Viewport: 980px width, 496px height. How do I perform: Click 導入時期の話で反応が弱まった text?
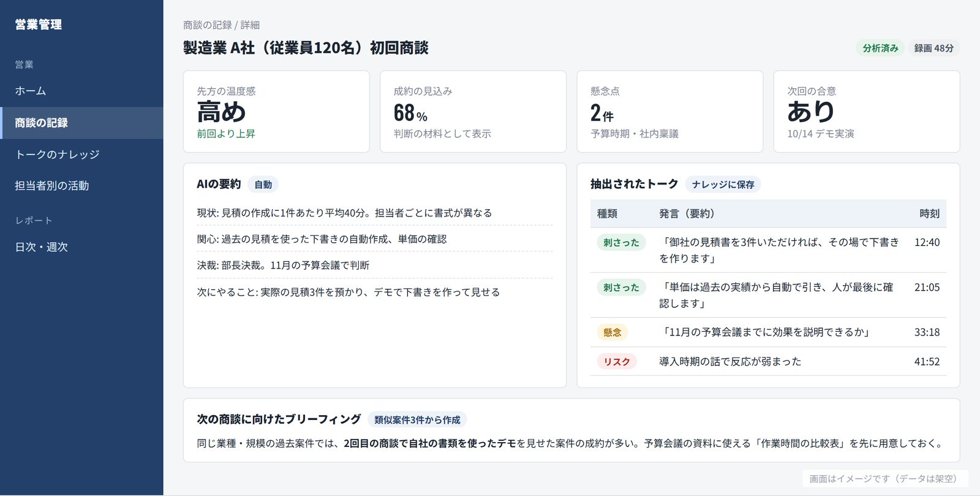pos(730,362)
